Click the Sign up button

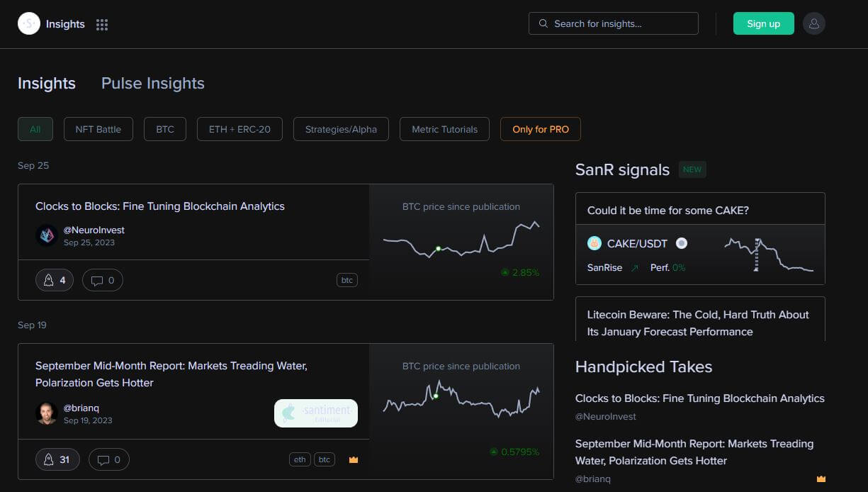click(764, 23)
